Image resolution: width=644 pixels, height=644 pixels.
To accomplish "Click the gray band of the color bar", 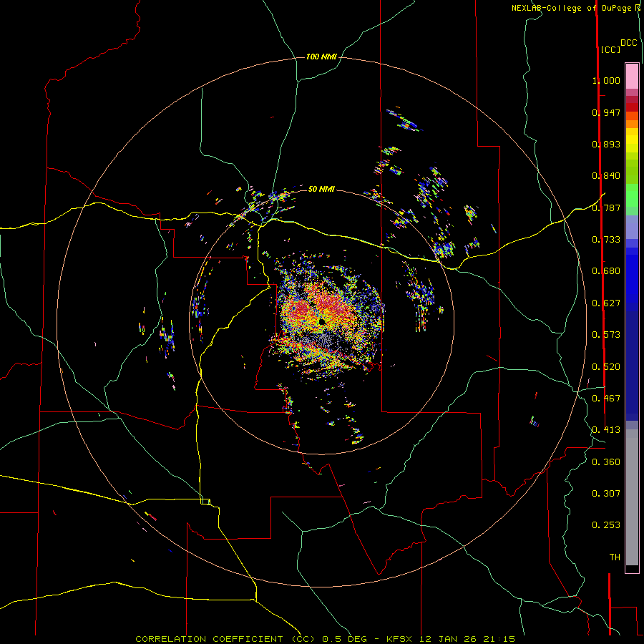I will [x=632, y=497].
